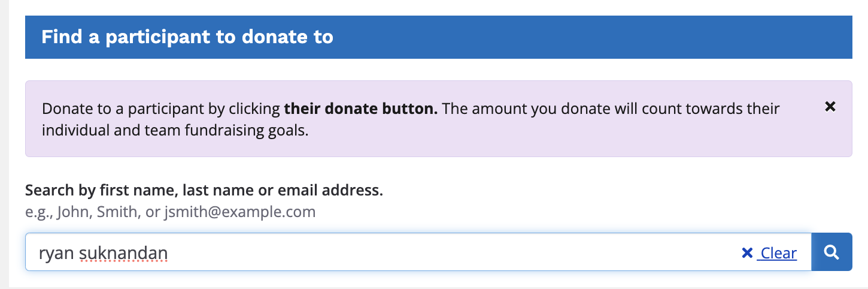Click the X icon beside Clear
This screenshot has height=289, width=868.
coord(747,253)
